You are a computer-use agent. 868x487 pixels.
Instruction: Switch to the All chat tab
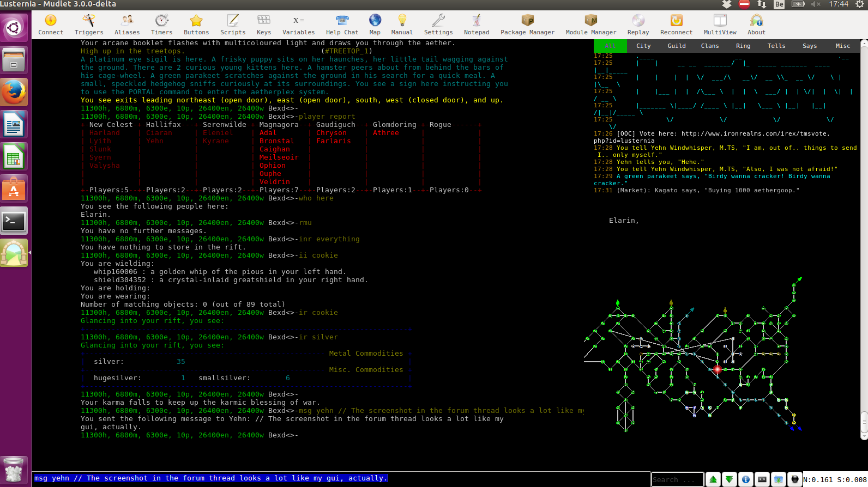[610, 46]
